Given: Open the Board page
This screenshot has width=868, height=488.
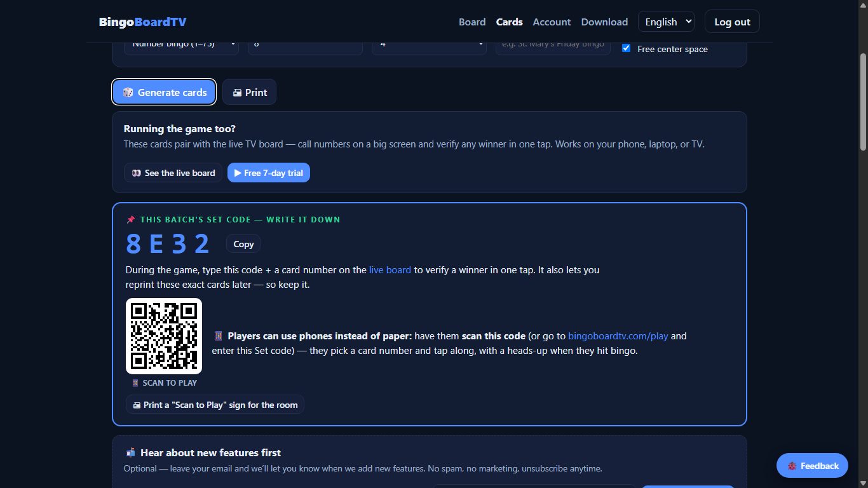Looking at the screenshot, I should [472, 22].
